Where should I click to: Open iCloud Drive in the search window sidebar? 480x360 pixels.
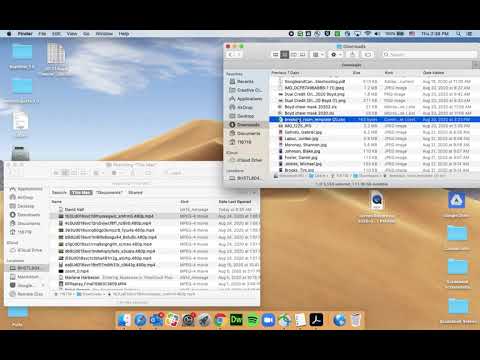[x=29, y=250]
